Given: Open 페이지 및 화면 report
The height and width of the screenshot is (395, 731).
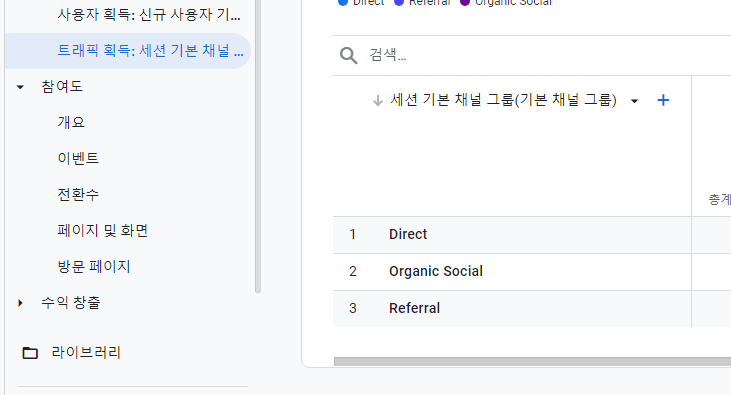Looking at the screenshot, I should [x=103, y=230].
